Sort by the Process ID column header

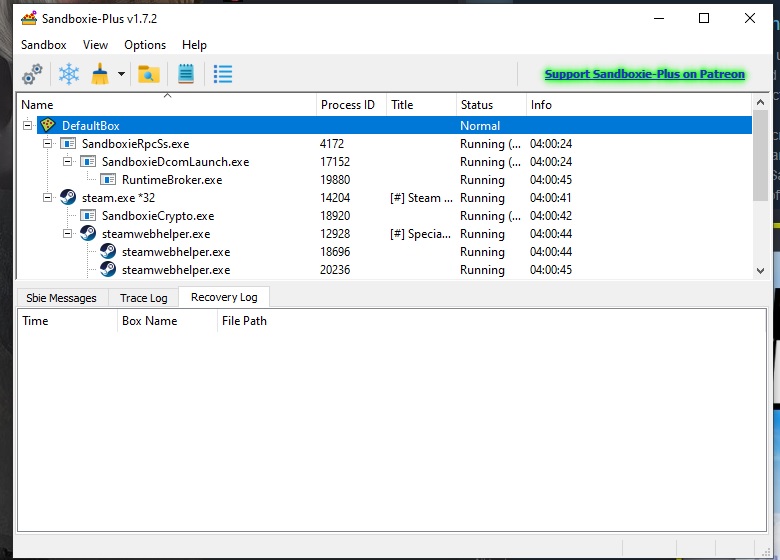tap(351, 104)
